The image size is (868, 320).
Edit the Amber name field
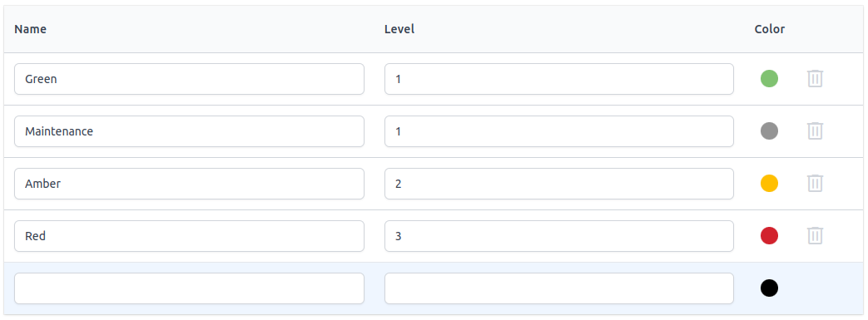click(x=189, y=184)
